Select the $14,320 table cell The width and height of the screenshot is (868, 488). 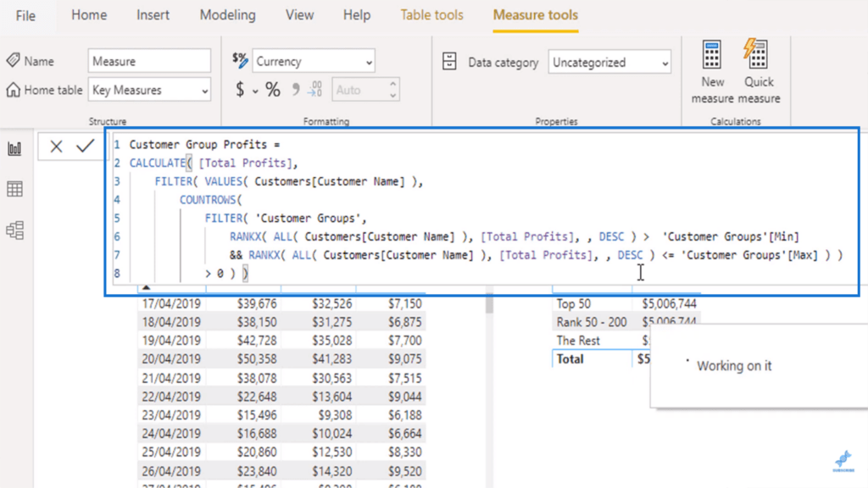(331, 471)
